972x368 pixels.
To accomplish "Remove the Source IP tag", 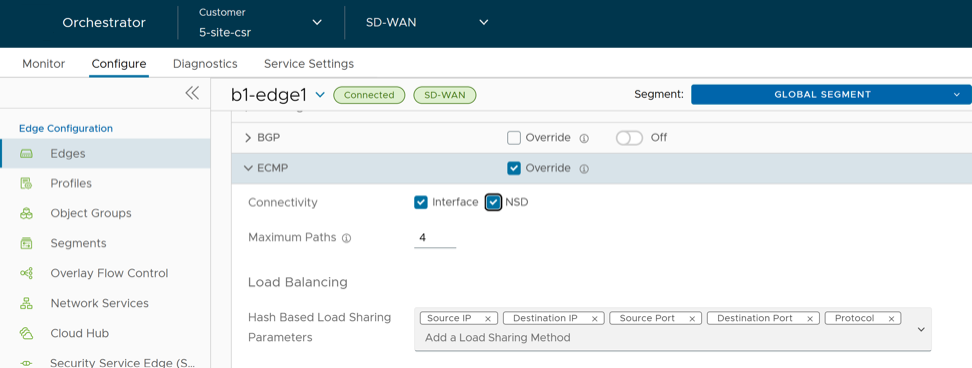I will (487, 318).
